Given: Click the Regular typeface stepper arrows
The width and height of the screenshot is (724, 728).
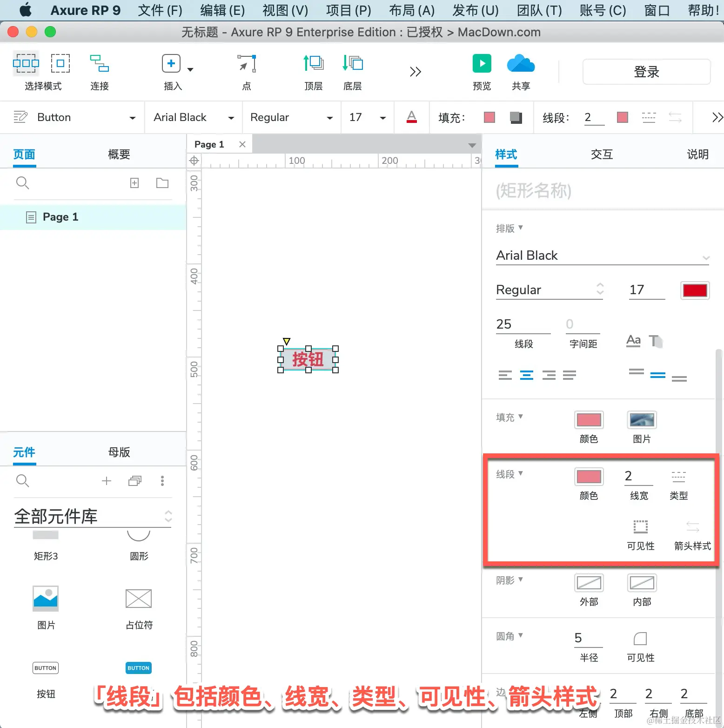Looking at the screenshot, I should point(600,290).
